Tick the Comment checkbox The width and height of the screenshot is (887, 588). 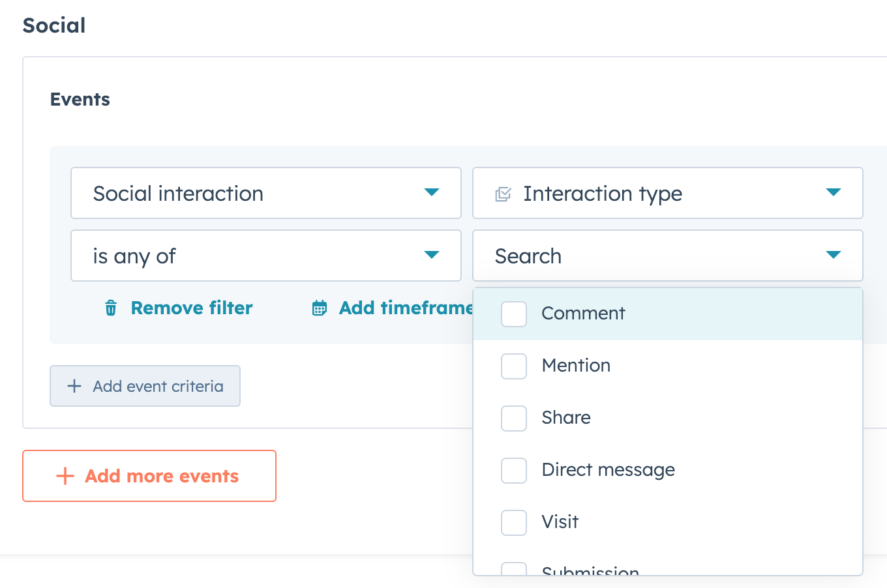click(514, 314)
